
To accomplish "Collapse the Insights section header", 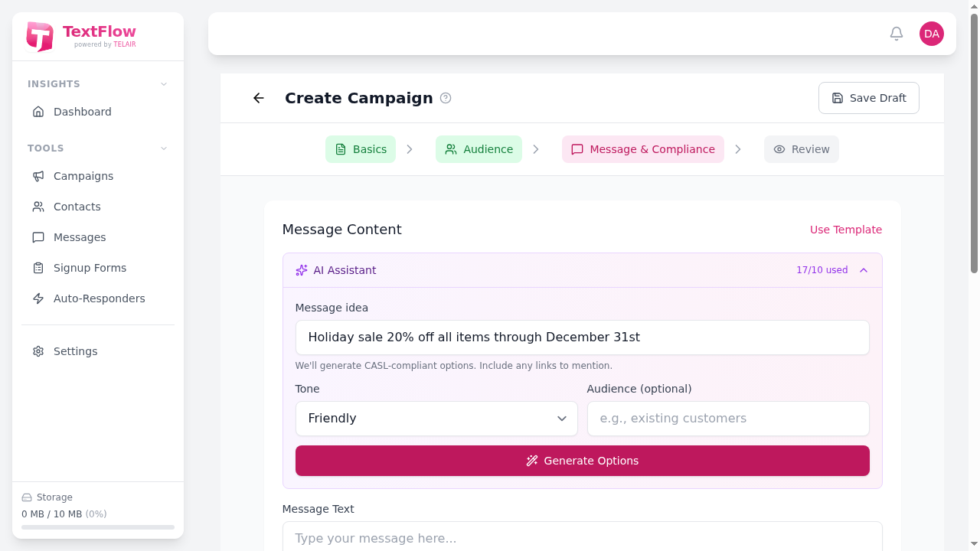I will (163, 84).
